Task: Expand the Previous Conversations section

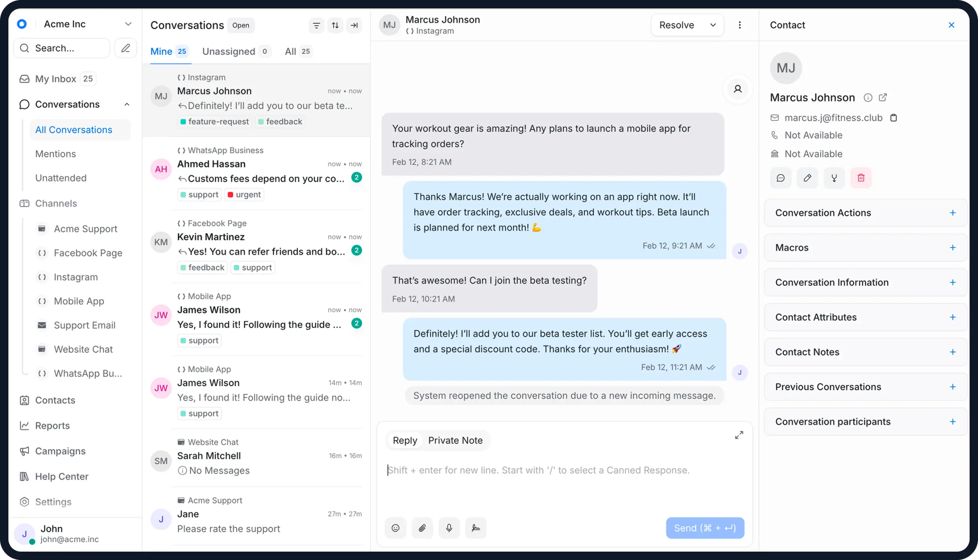Action: tap(953, 387)
